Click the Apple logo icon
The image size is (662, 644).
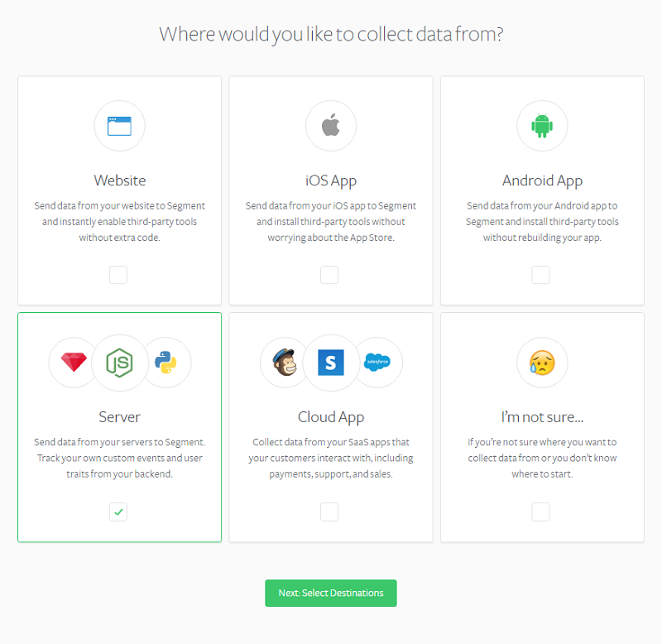(330, 125)
